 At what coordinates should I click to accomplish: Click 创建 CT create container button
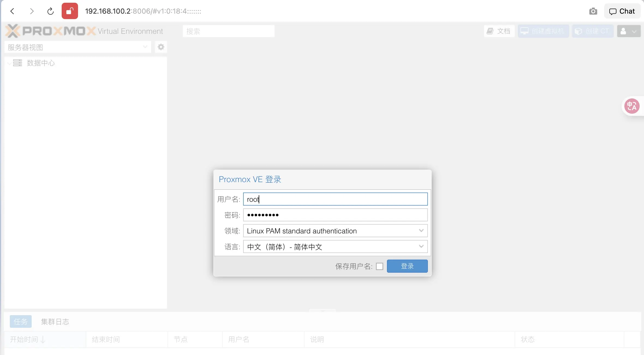tap(593, 31)
